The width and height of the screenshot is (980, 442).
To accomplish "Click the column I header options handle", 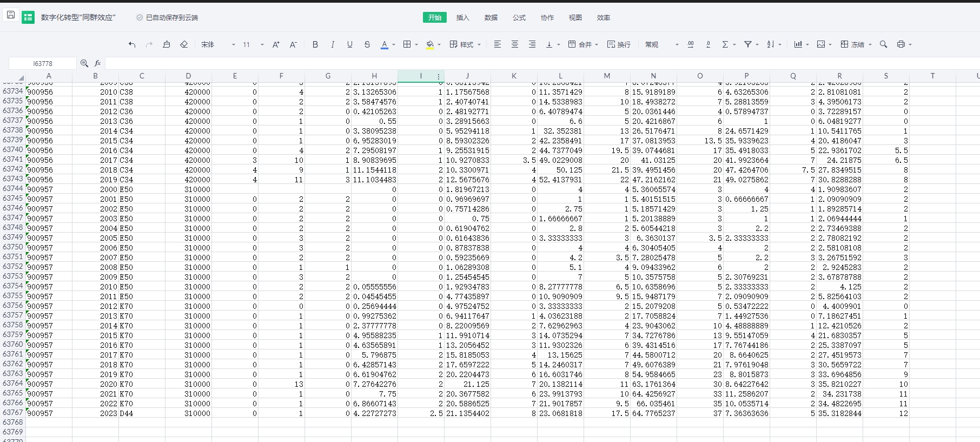I will 439,76.
